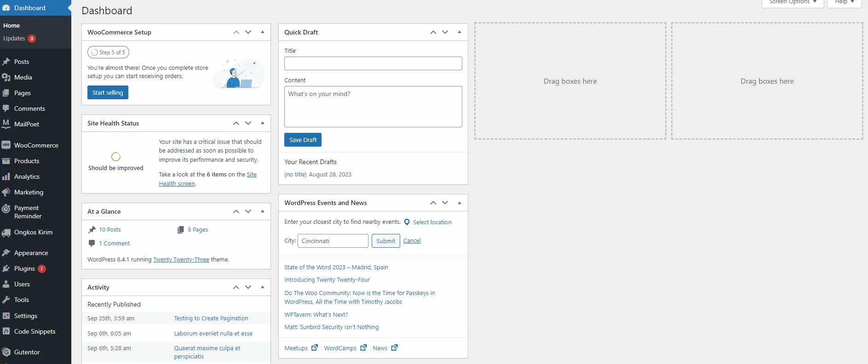Open the Products menu label
This screenshot has width=868, height=364.
pyautogui.click(x=27, y=161)
